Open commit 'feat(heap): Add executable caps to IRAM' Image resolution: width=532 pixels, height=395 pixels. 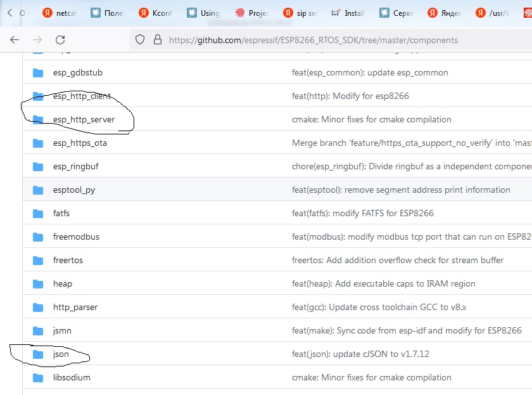pos(383,283)
